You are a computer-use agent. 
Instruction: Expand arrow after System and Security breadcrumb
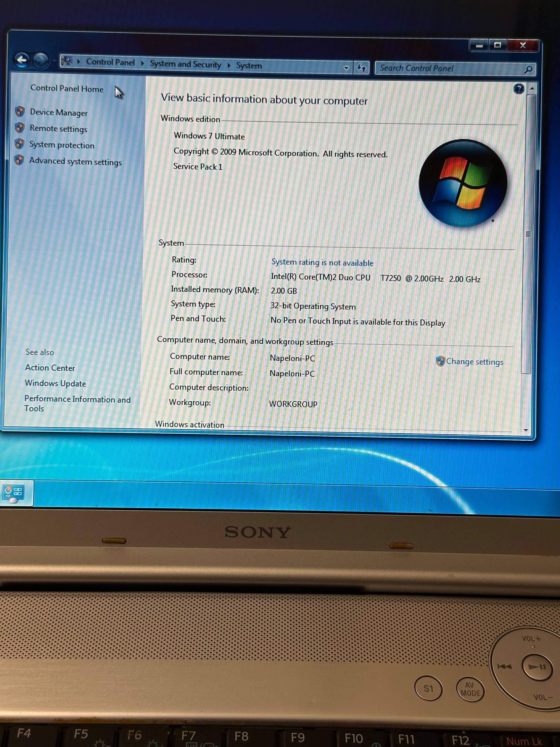[229, 65]
